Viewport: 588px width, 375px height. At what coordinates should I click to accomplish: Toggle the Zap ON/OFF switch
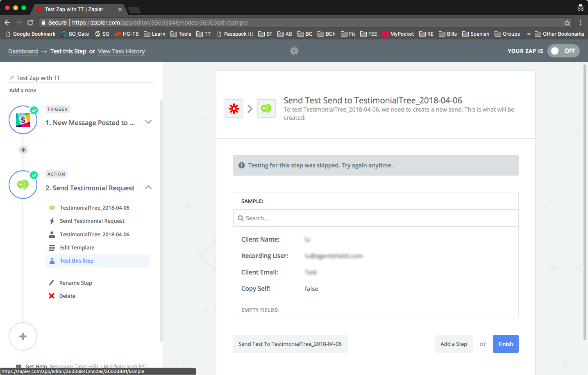point(563,51)
